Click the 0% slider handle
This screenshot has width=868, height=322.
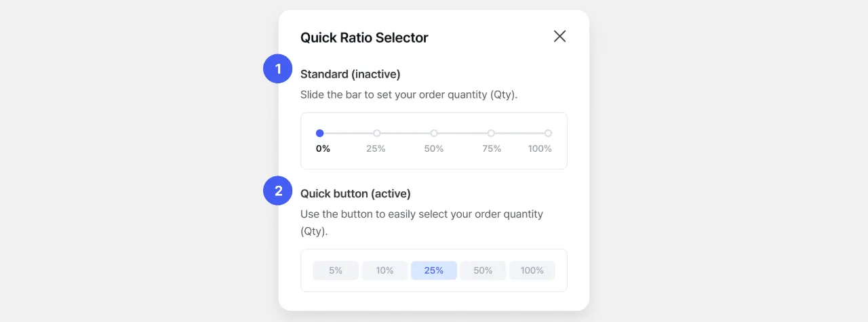pos(320,134)
